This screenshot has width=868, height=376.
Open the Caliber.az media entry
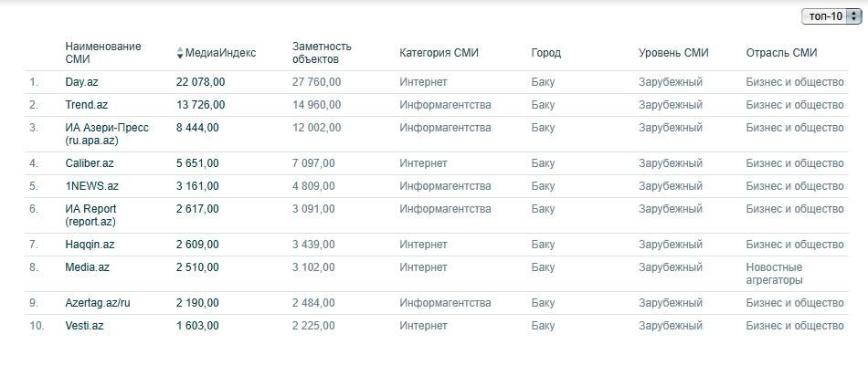pyautogui.click(x=90, y=163)
